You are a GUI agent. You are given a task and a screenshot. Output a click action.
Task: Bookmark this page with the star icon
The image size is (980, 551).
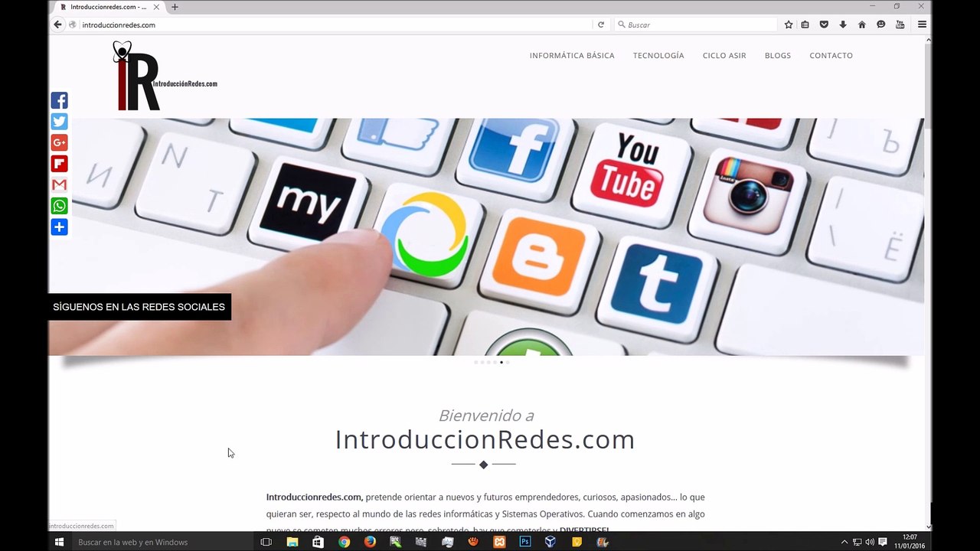pos(789,24)
